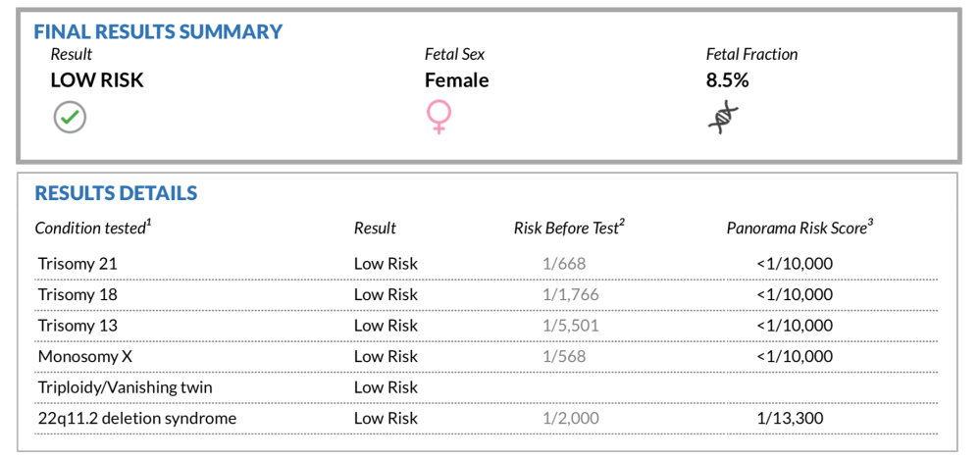Image resolution: width=980 pixels, height=459 pixels.
Task: Click the 22q11.2 deletion syndrome label
Action: click(x=137, y=419)
